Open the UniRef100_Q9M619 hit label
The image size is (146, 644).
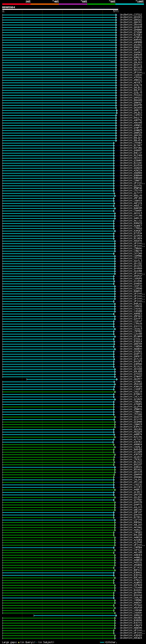(x=131, y=615)
